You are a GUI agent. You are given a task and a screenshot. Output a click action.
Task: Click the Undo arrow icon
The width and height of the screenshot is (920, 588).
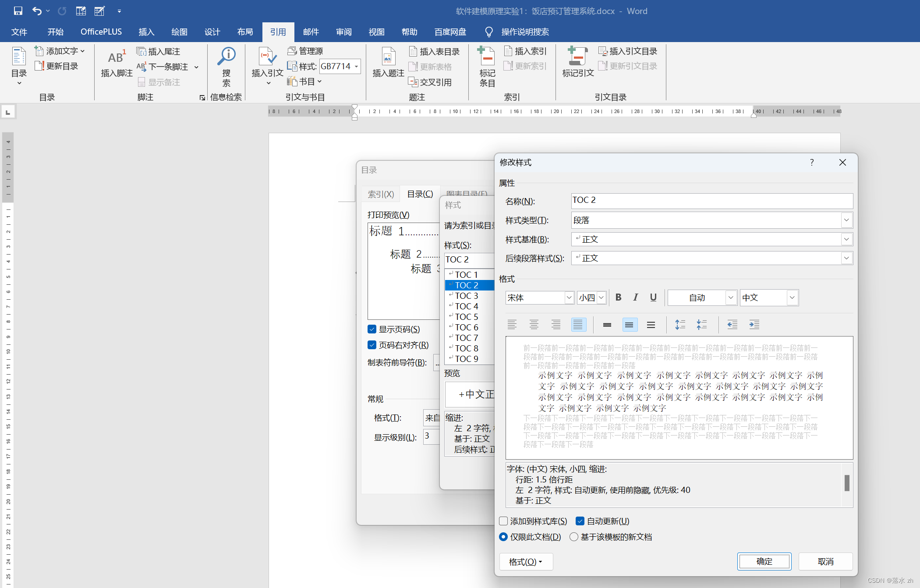pos(37,11)
